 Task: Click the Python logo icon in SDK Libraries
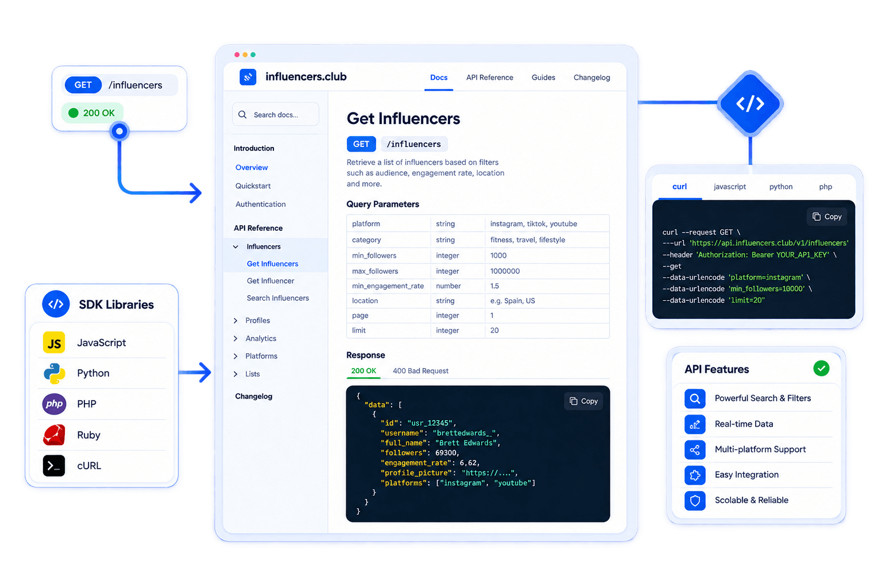click(x=54, y=373)
